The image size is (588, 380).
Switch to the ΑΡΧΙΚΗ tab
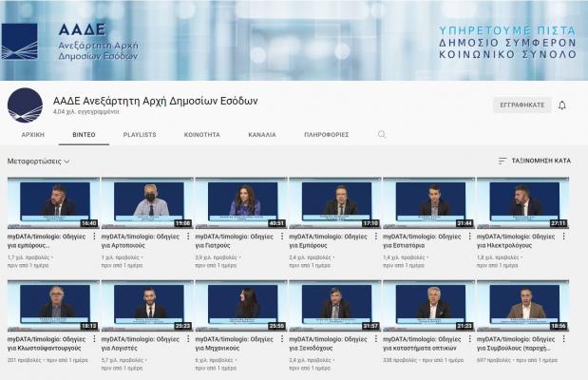(32, 135)
